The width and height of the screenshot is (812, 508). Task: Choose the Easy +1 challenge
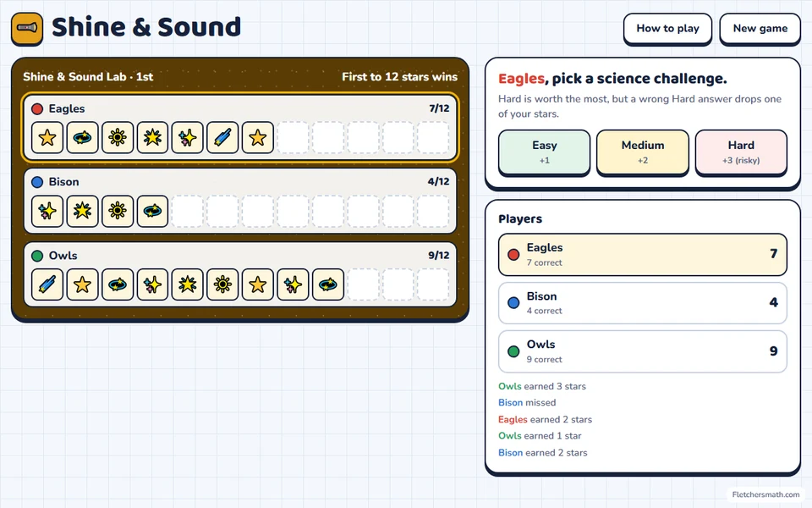tap(544, 152)
